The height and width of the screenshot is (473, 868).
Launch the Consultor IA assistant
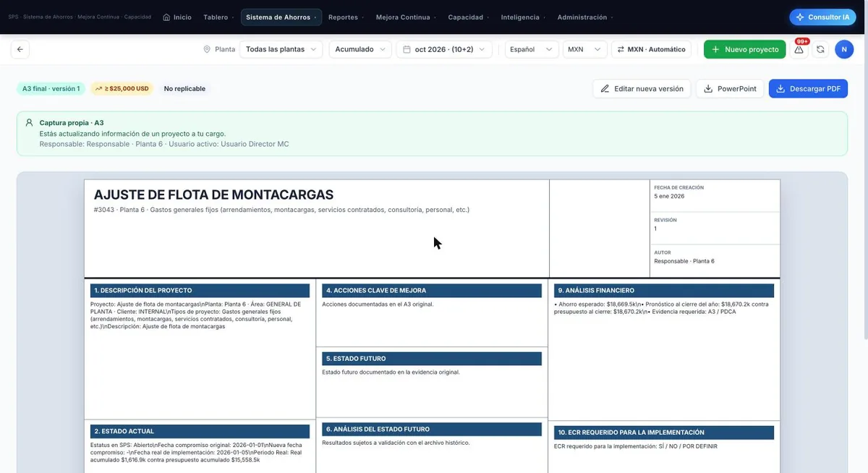pyautogui.click(x=822, y=17)
